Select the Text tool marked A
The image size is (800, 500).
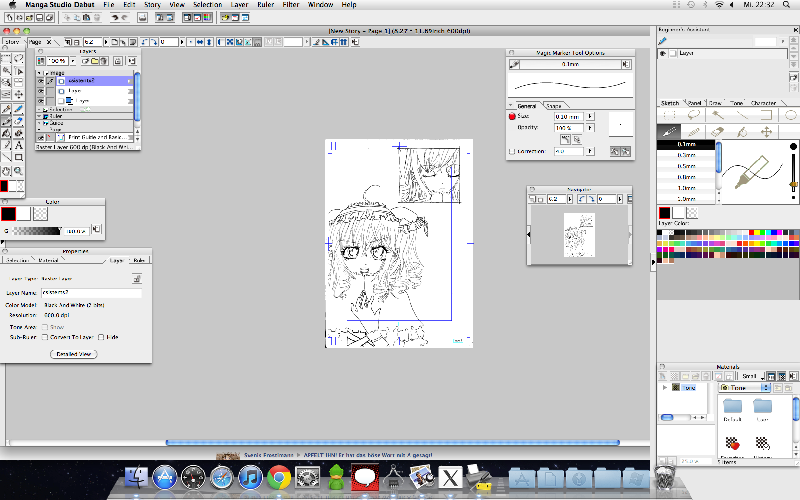pos(18,145)
